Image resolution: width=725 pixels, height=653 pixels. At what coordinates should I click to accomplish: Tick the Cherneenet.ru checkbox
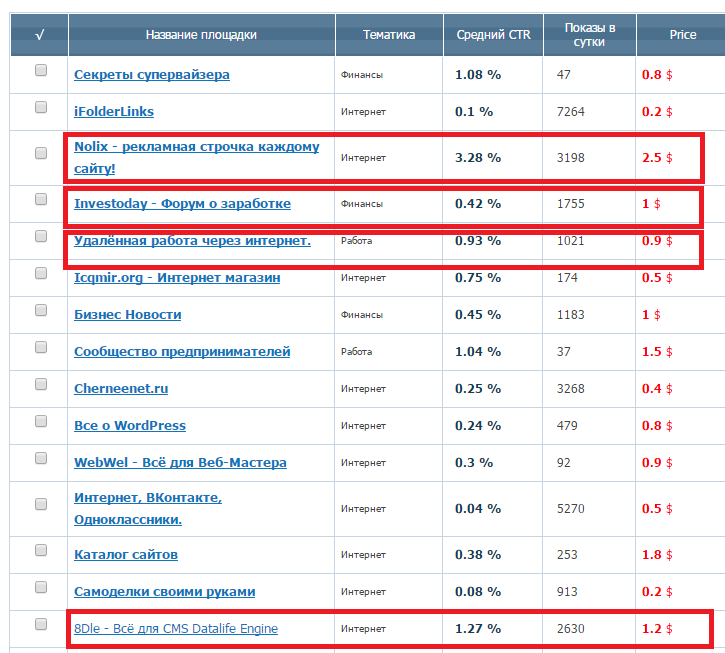pos(41,384)
